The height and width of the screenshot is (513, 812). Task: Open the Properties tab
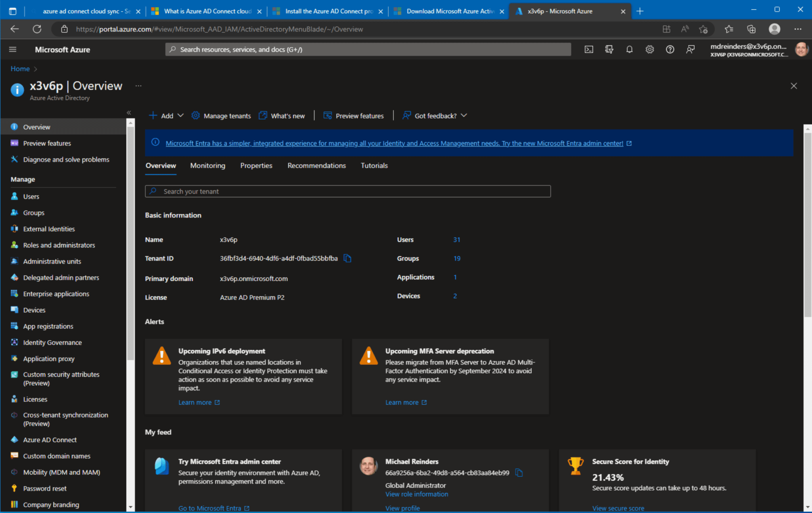click(256, 166)
